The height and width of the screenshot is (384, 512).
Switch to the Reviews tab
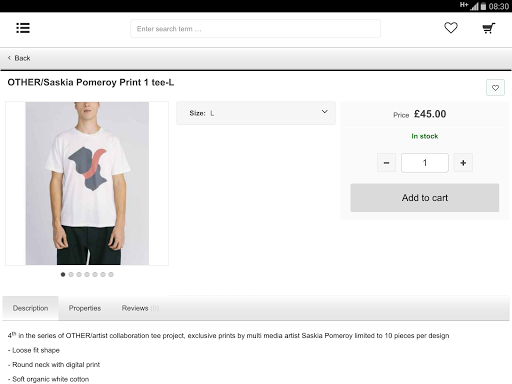coord(140,308)
